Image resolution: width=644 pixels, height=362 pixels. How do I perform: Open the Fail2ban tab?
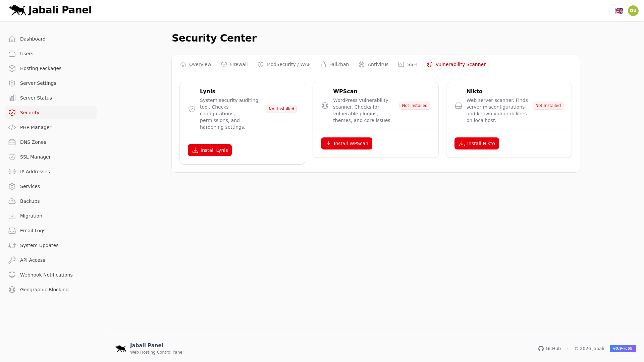[334, 64]
